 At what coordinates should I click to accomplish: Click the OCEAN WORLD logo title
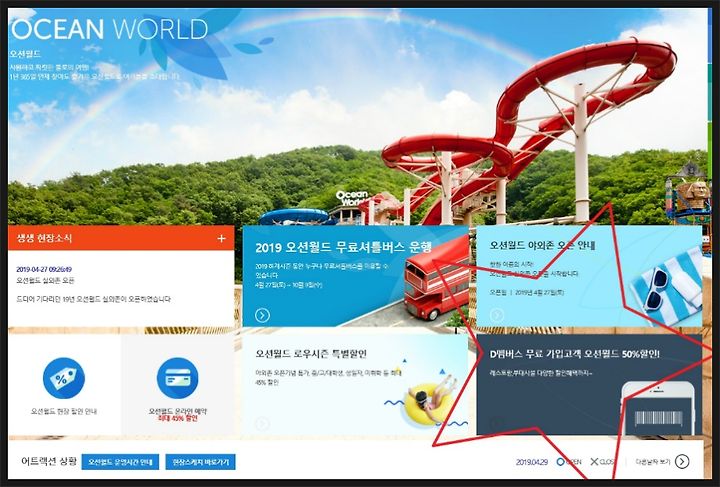coord(109,29)
